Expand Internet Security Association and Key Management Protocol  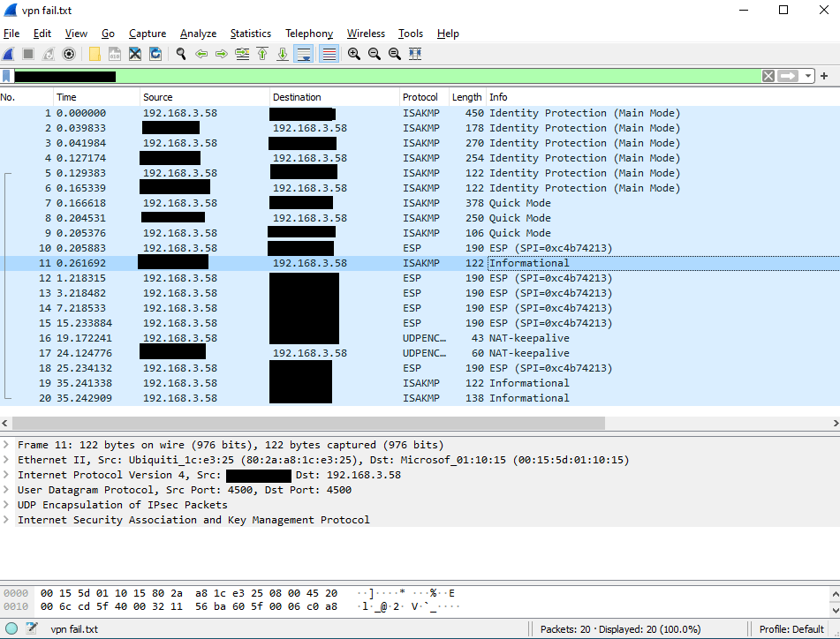pos(7,520)
